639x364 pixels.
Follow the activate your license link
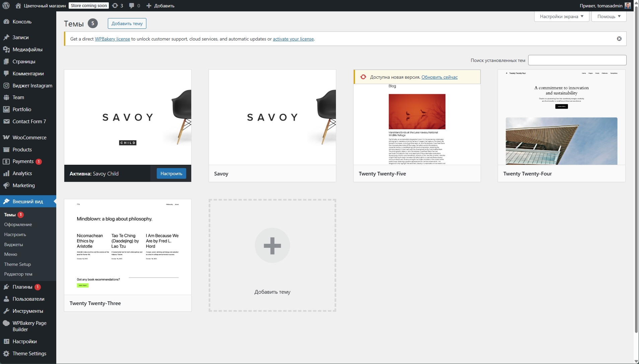[x=293, y=39]
